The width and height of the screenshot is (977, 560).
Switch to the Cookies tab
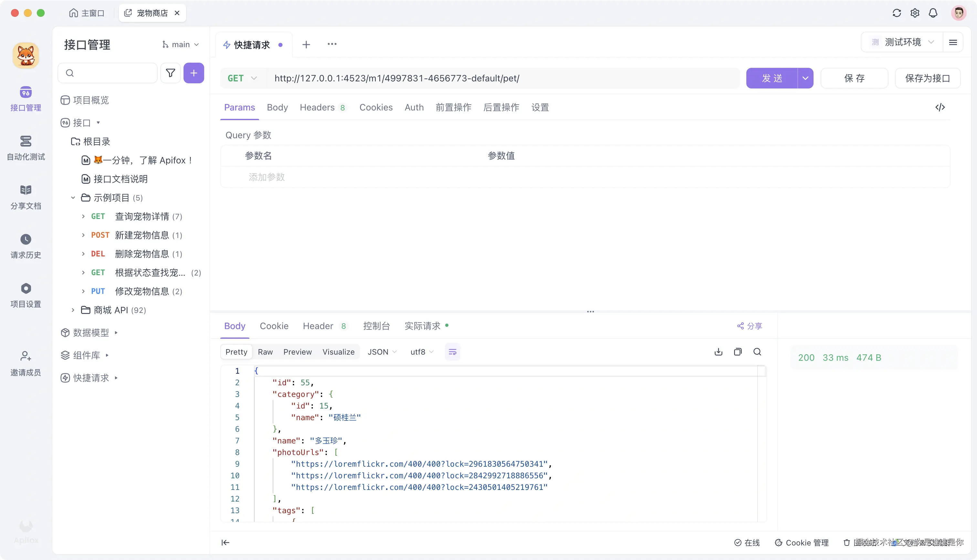(376, 107)
